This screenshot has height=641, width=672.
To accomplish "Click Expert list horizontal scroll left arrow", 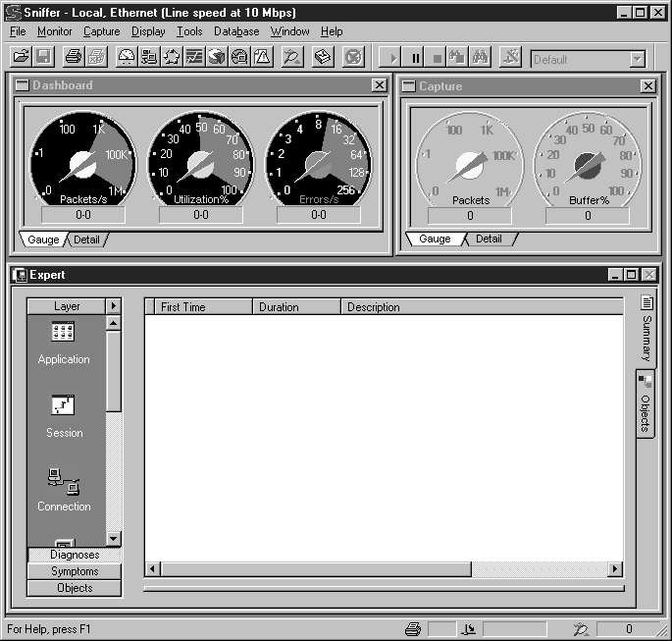I will (x=153, y=569).
